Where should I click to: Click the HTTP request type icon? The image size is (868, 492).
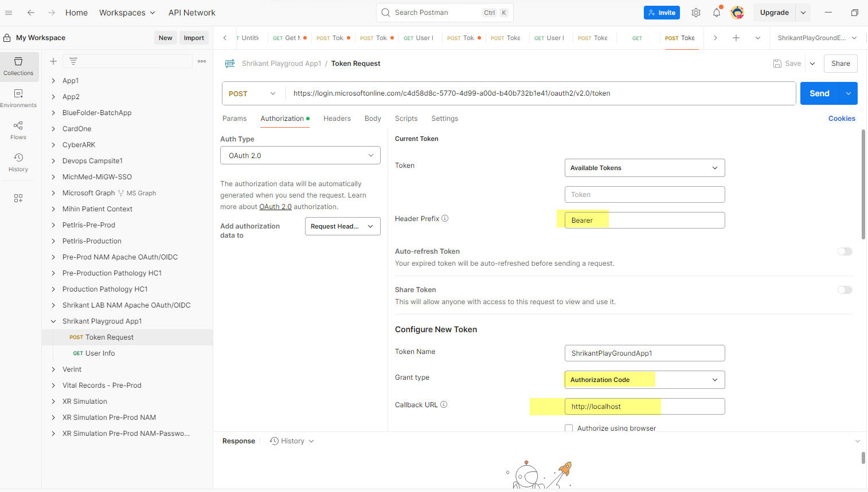pyautogui.click(x=230, y=64)
